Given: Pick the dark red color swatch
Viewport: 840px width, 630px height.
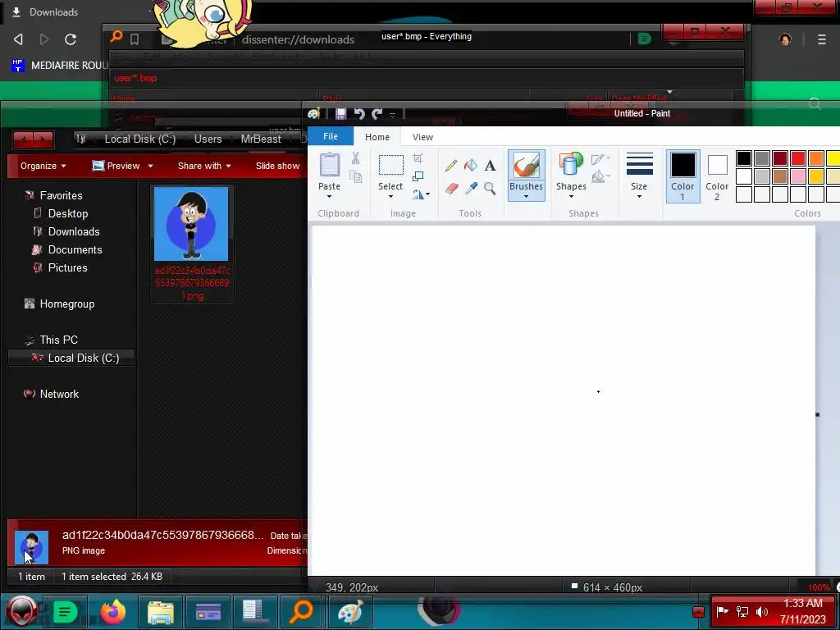Looking at the screenshot, I should (780, 158).
